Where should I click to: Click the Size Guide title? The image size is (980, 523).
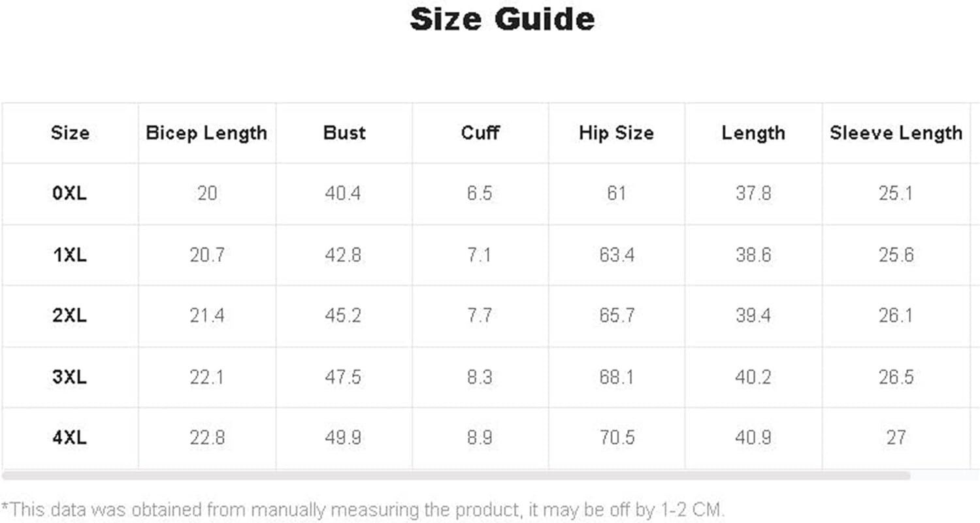502,19
